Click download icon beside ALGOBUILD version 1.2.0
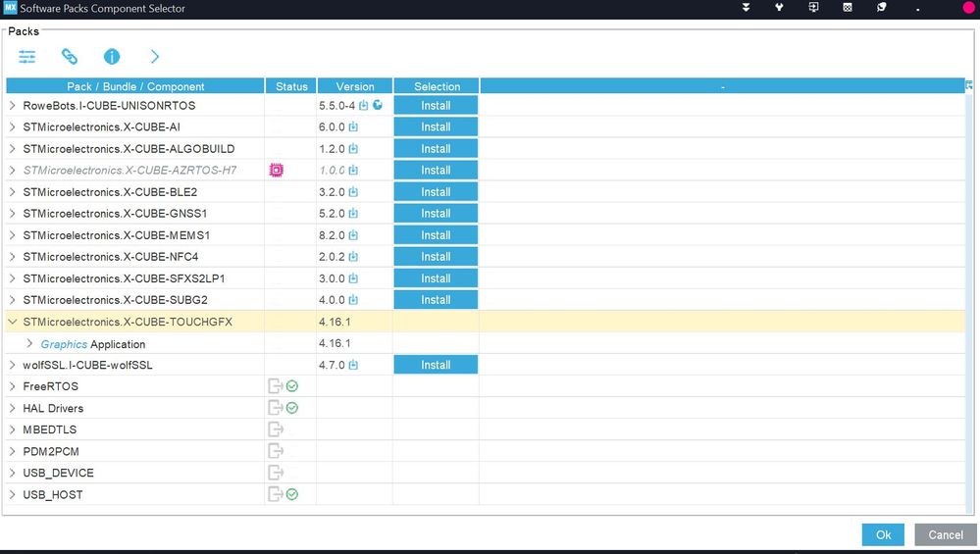980x554 pixels. (353, 149)
